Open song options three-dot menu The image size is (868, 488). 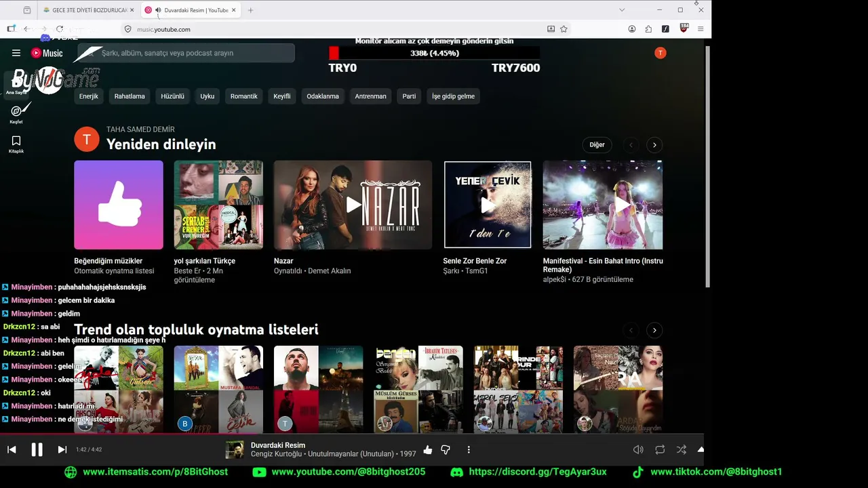coord(469,449)
